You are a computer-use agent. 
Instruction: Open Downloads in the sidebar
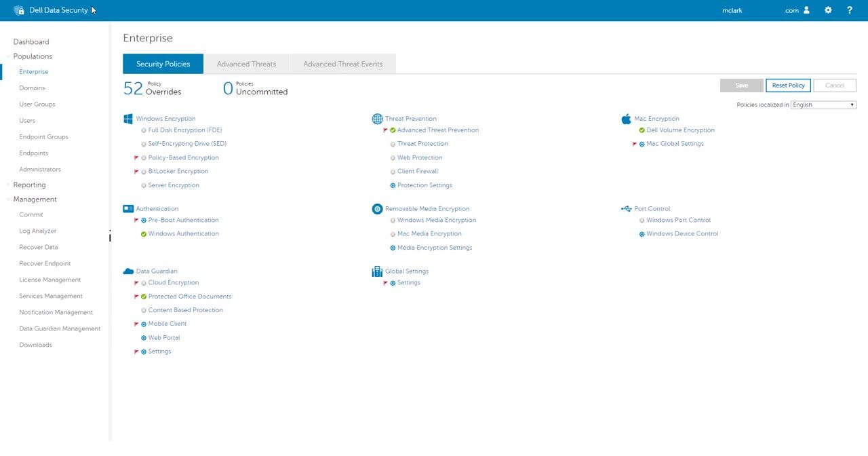point(35,345)
